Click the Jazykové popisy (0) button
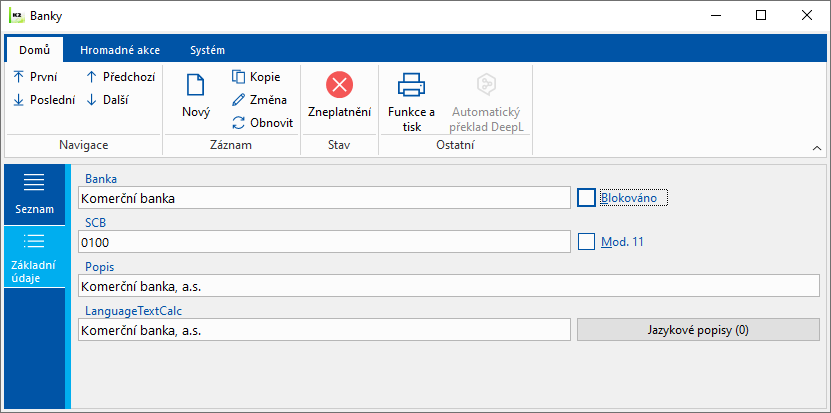Viewport: 831px width, 413px height. (x=698, y=329)
